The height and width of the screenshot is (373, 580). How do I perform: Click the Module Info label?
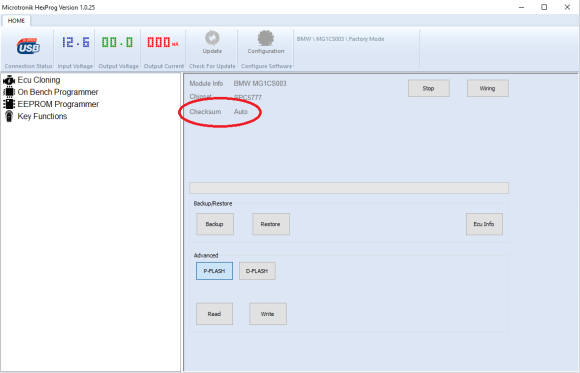pyautogui.click(x=206, y=84)
